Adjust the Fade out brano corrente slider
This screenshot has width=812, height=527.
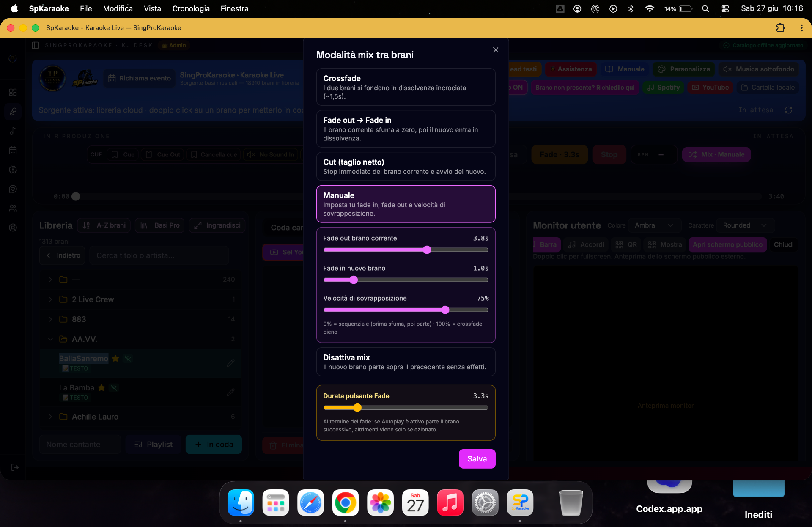pos(406,250)
